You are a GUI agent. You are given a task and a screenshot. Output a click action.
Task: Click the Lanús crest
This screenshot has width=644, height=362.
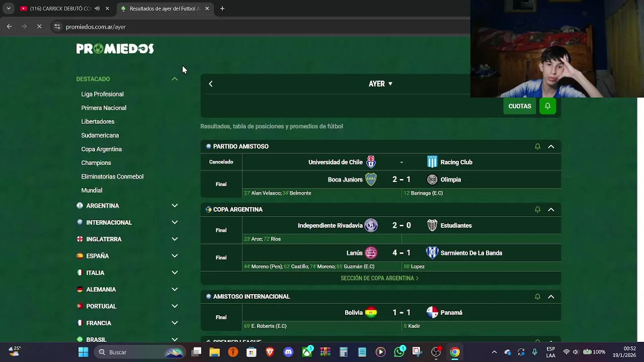(371, 253)
